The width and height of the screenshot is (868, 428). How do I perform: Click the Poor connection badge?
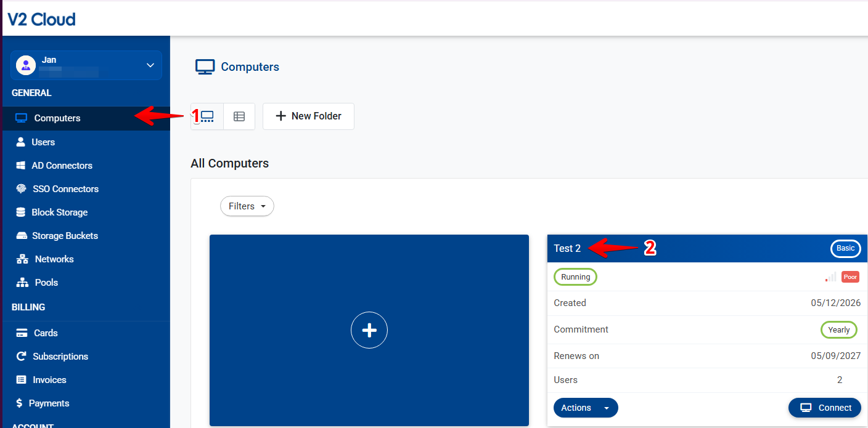tap(851, 277)
